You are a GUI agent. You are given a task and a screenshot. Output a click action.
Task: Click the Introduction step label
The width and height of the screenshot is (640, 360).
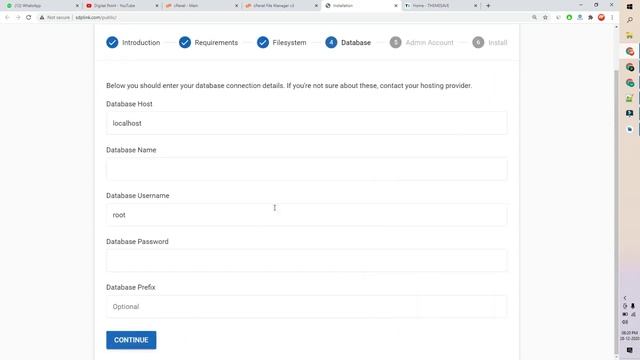pyautogui.click(x=141, y=42)
